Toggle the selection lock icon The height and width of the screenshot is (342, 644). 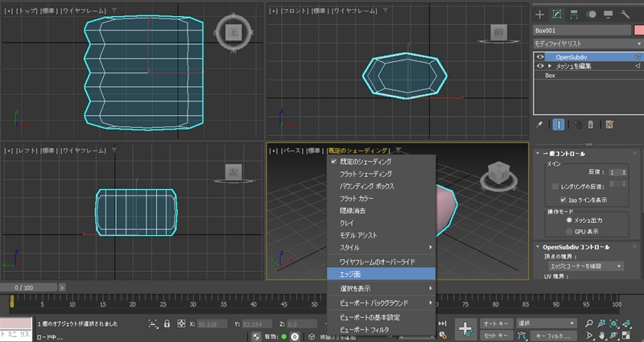coord(167,324)
